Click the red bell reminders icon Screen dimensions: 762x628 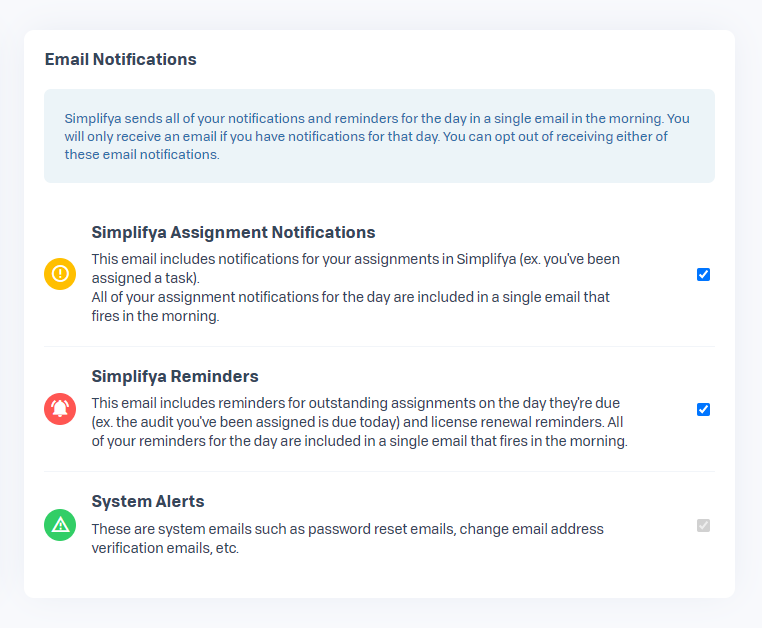[x=60, y=409]
